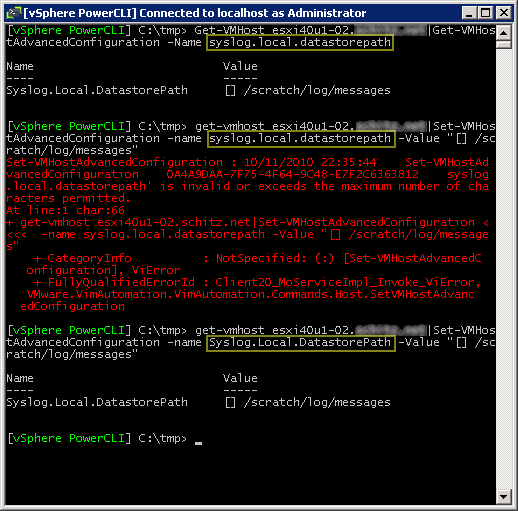Close the vSphere PowerCLI window

point(503,13)
